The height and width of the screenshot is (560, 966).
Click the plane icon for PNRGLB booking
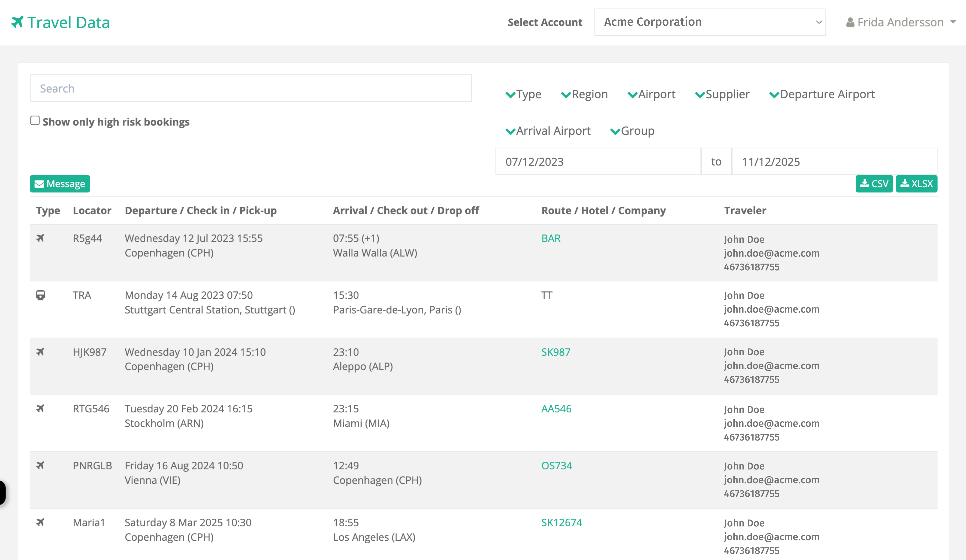(x=40, y=465)
